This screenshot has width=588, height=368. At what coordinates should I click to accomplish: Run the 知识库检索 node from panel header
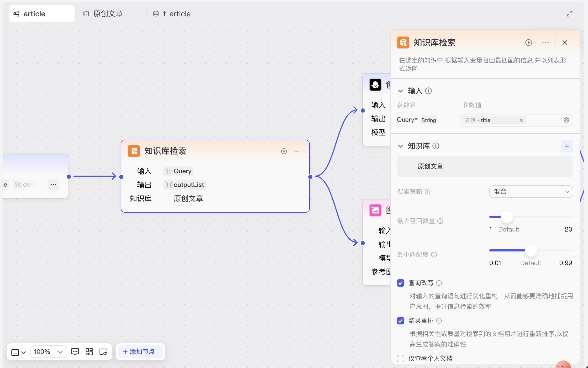click(x=528, y=43)
